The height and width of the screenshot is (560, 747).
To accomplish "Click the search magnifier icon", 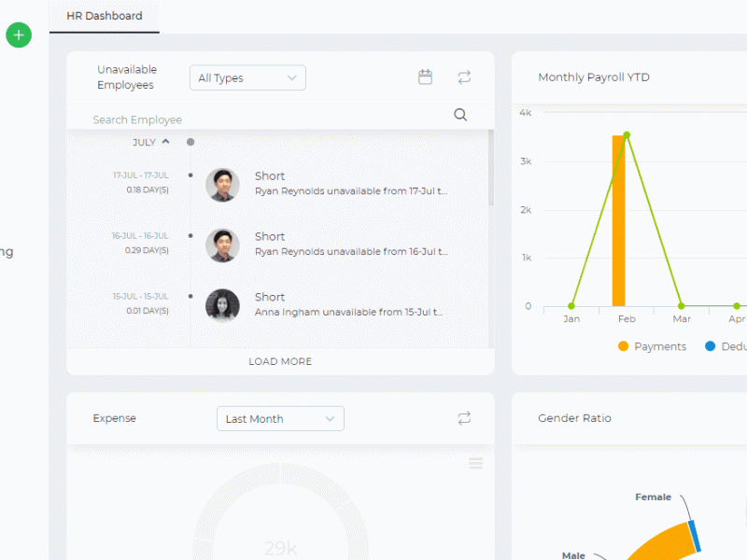I will 460,115.
